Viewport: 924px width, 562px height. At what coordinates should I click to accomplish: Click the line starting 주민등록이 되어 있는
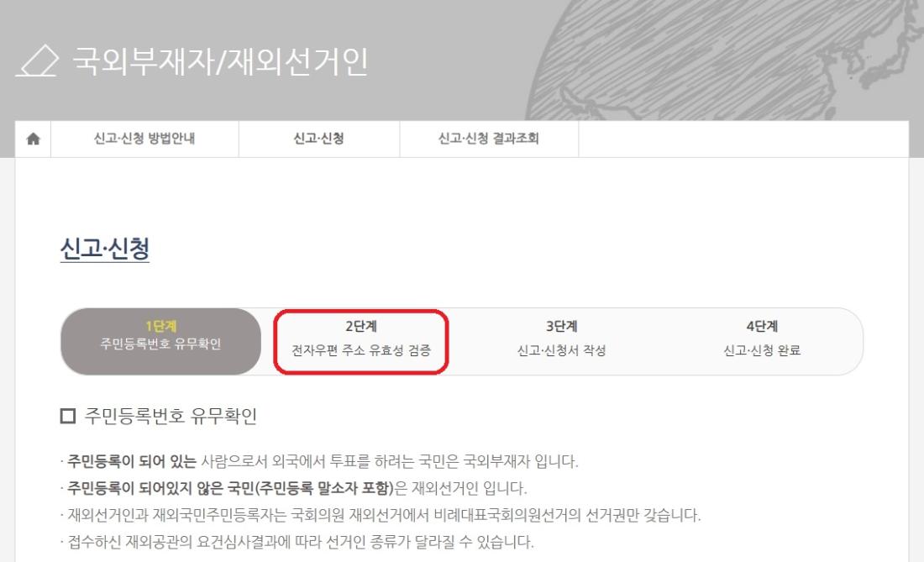(319, 461)
